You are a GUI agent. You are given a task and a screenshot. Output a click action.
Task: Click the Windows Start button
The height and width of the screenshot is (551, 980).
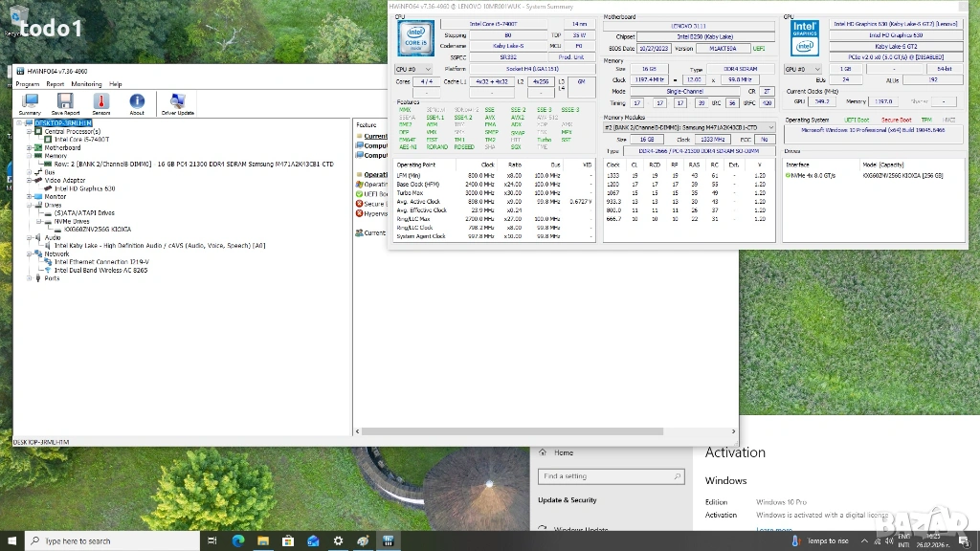coord(11,540)
